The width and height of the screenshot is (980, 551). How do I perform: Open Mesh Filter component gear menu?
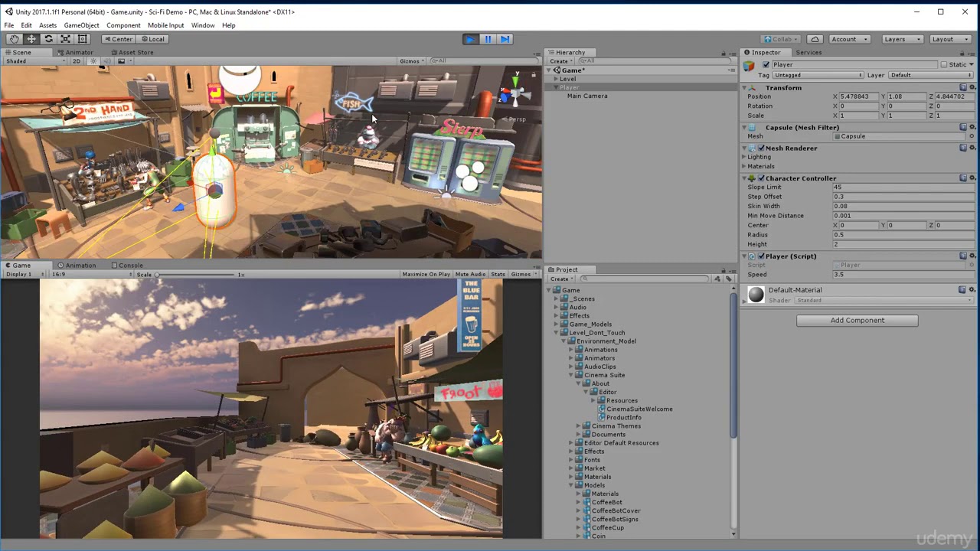[972, 127]
